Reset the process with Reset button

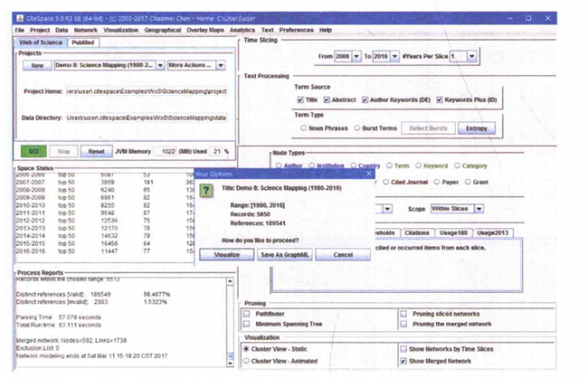[x=97, y=152]
